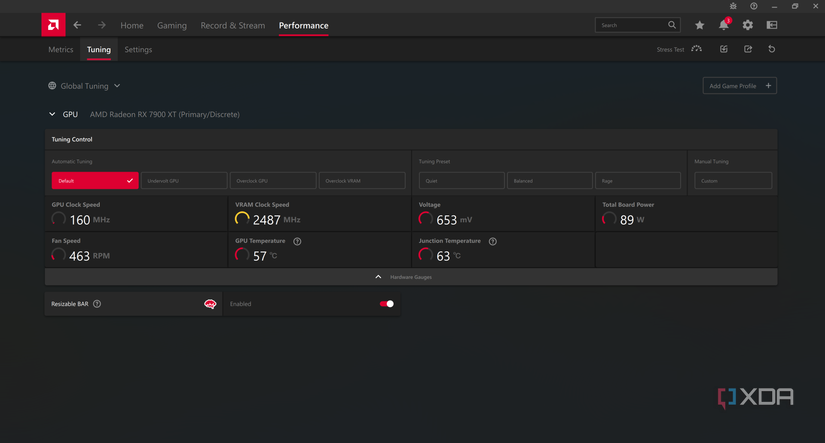Open the bug report icon
This screenshot has height=443, width=825.
click(x=732, y=6)
